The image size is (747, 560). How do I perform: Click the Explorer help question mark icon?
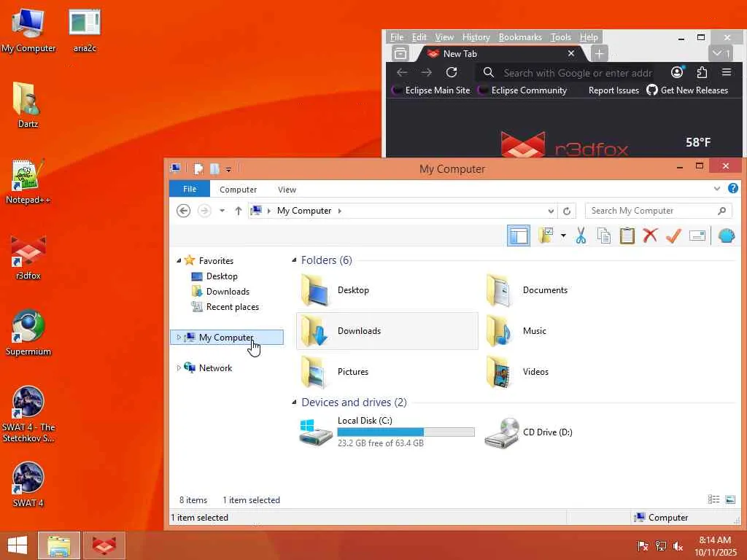pos(732,189)
